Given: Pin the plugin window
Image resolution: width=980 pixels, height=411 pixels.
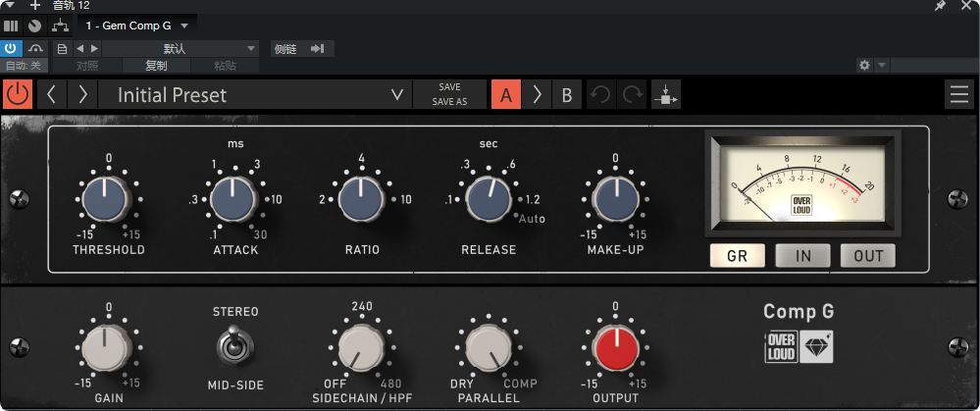Looking at the screenshot, I should [940, 6].
